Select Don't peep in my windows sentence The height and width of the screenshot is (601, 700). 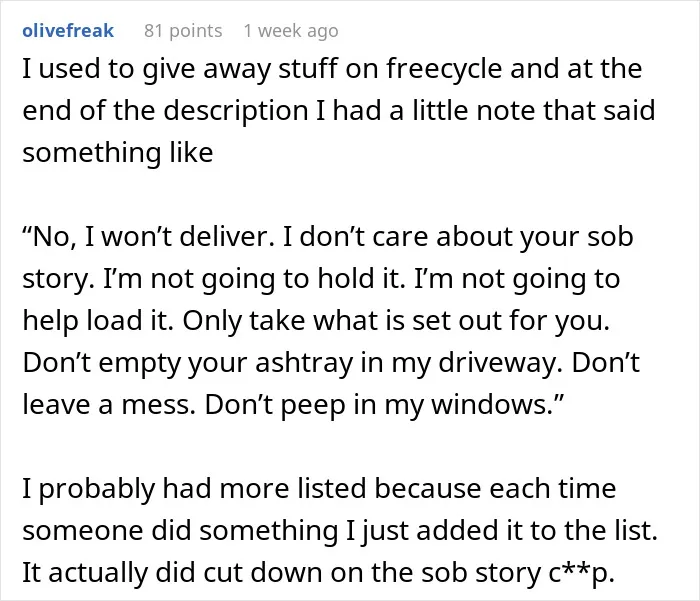coord(385,405)
